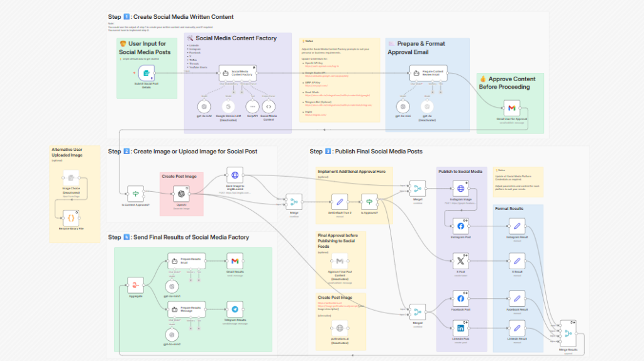Open the Prepare Results Email node

pyautogui.click(x=186, y=261)
